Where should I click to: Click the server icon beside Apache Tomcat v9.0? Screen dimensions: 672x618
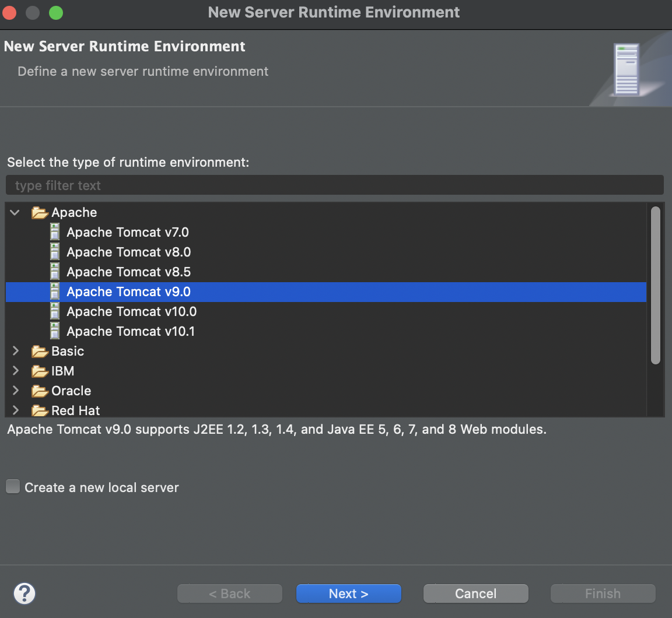click(x=55, y=292)
